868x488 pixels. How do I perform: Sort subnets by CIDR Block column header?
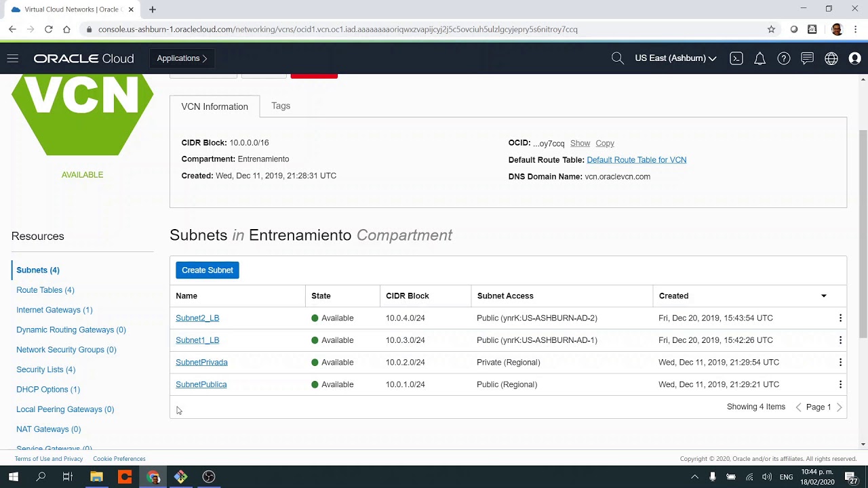click(408, 296)
